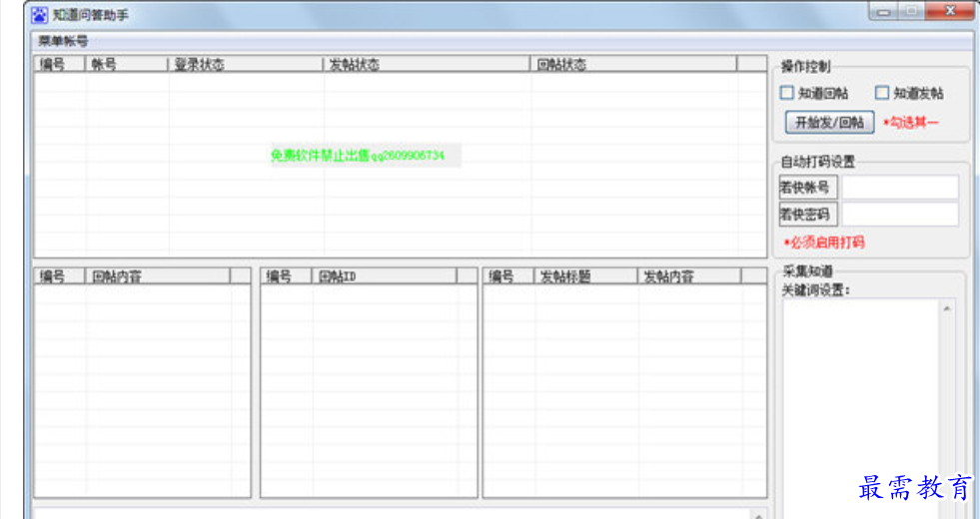Click 回帖内容 column header
This screenshot has height=519, width=980.
(158, 276)
